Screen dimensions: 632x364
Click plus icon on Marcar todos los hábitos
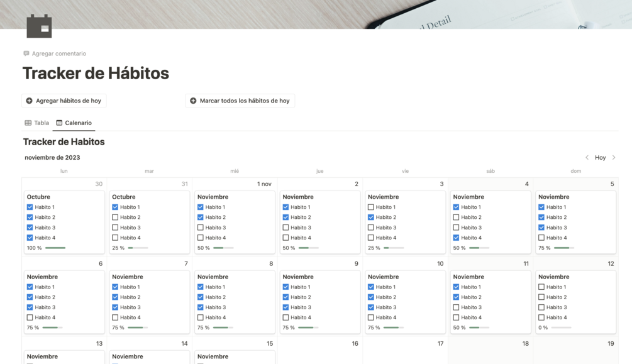pyautogui.click(x=193, y=101)
